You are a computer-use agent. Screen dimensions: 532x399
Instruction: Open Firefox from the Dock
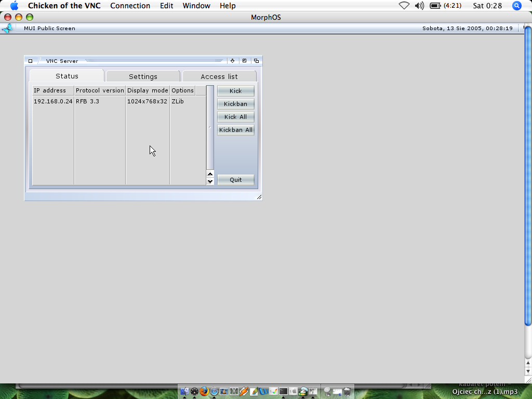[x=204, y=391]
